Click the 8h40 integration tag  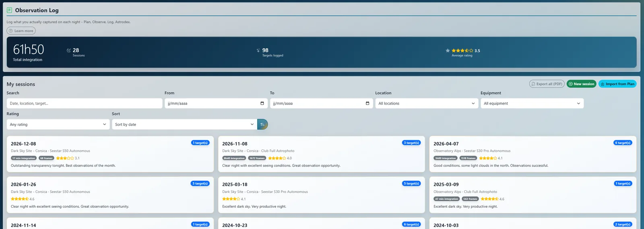[x=234, y=158]
